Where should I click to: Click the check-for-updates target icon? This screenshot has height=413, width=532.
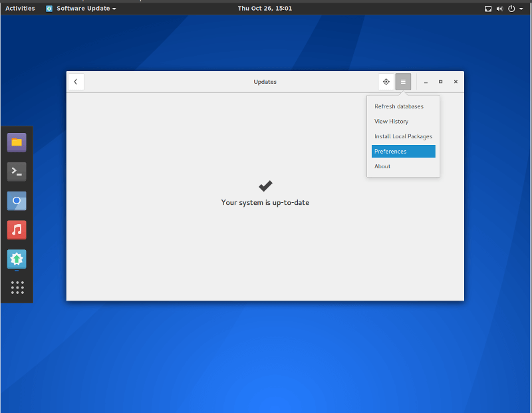[386, 81]
